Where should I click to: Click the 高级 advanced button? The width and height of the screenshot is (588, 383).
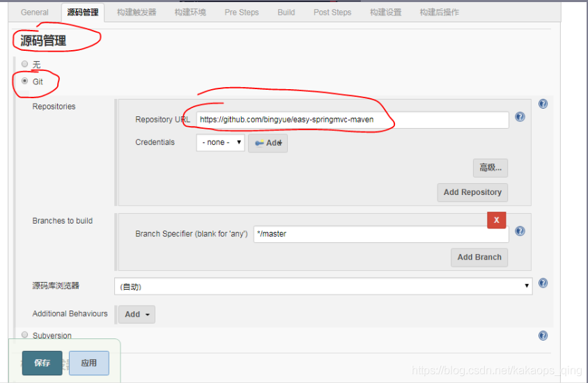(490, 168)
